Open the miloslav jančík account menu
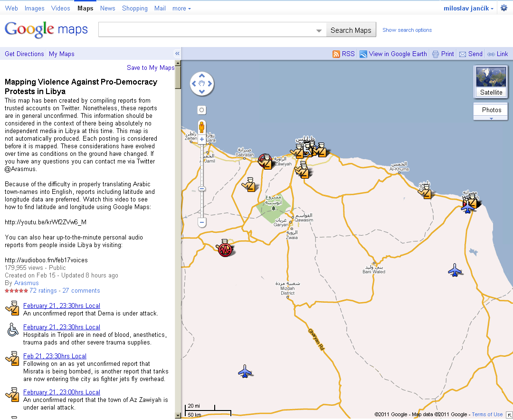Image resolution: width=513 pixels, height=420 pixels. click(468, 9)
